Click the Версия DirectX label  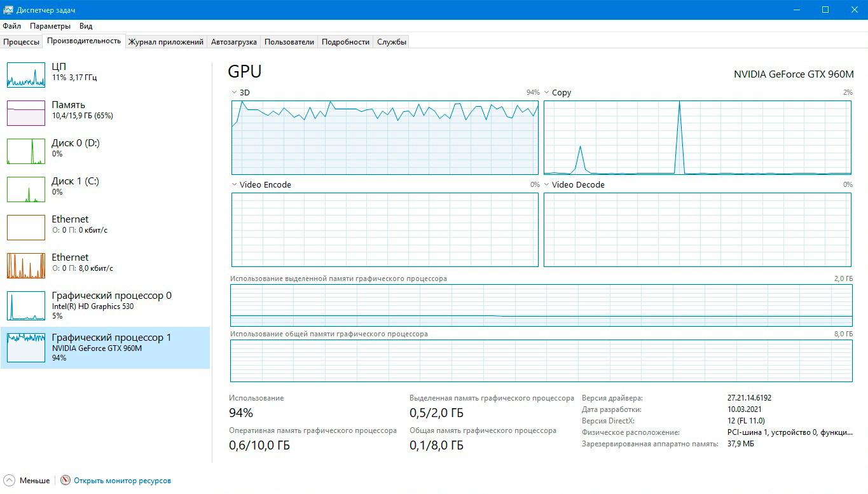click(x=608, y=421)
